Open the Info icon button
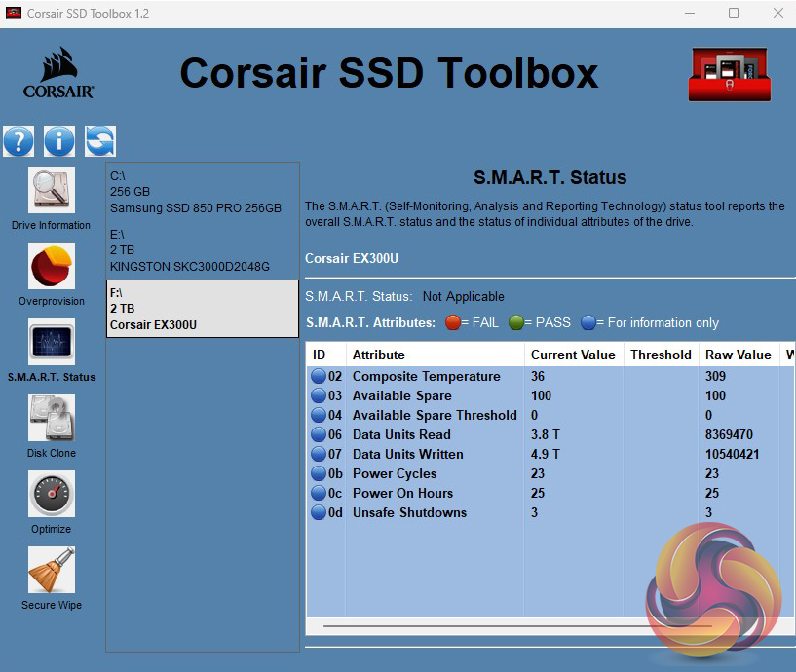The width and height of the screenshot is (796, 672). point(58,141)
